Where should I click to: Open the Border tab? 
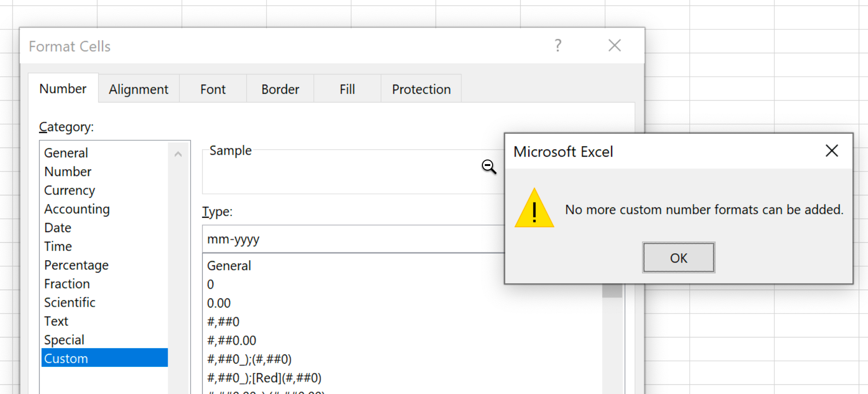click(280, 89)
